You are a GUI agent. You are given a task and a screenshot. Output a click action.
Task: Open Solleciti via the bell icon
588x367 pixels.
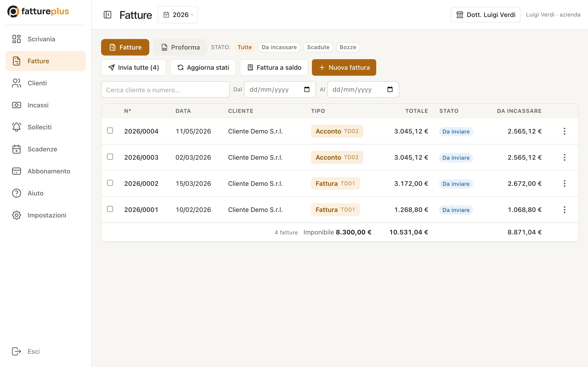point(17,127)
